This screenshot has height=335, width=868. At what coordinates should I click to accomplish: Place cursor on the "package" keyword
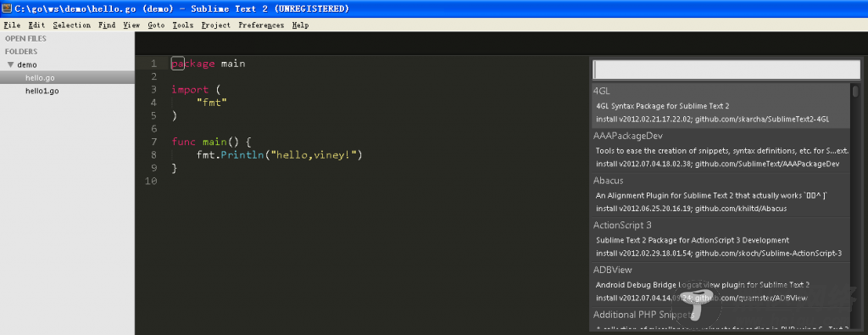(193, 64)
